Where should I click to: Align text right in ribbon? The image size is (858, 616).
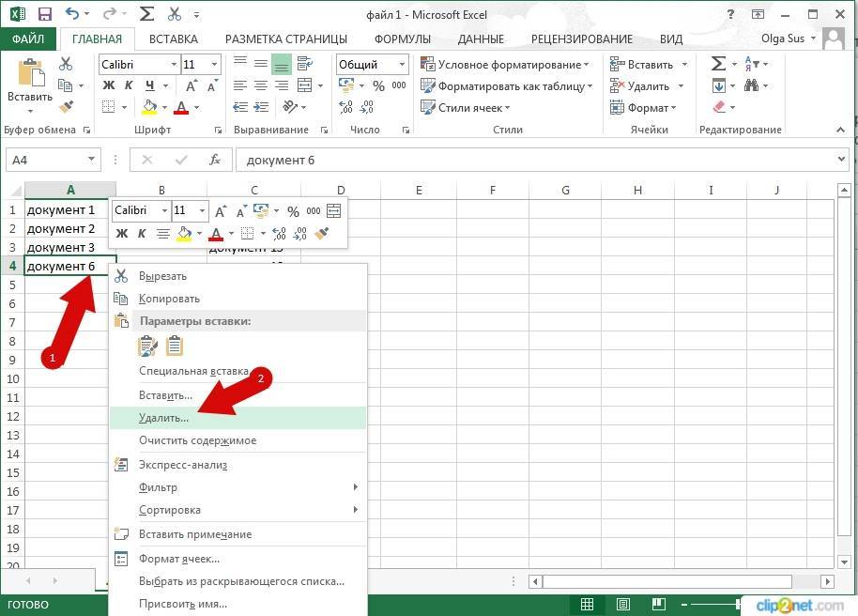click(282, 85)
